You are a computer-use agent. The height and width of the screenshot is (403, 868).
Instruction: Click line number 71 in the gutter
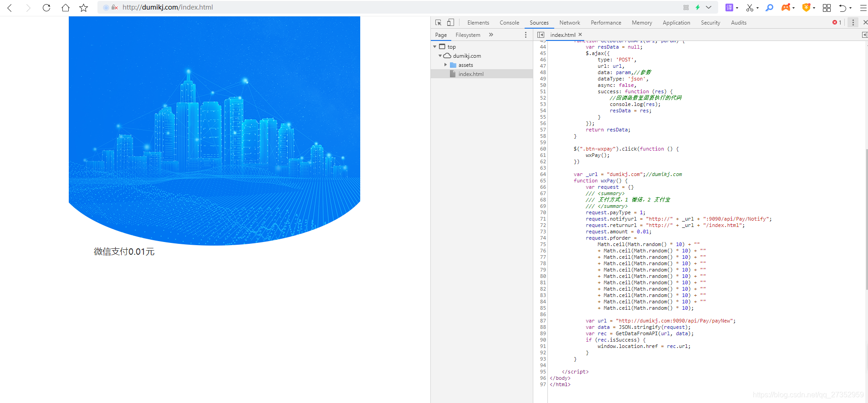click(543, 219)
